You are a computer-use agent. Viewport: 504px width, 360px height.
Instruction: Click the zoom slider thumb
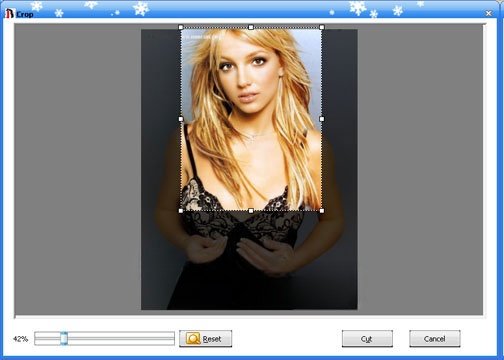point(64,338)
